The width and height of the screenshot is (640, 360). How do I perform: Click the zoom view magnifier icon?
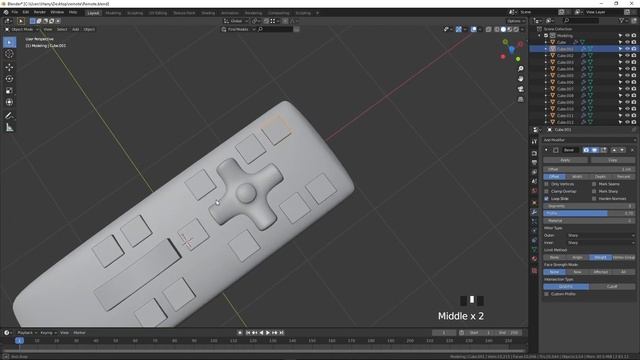click(520, 69)
